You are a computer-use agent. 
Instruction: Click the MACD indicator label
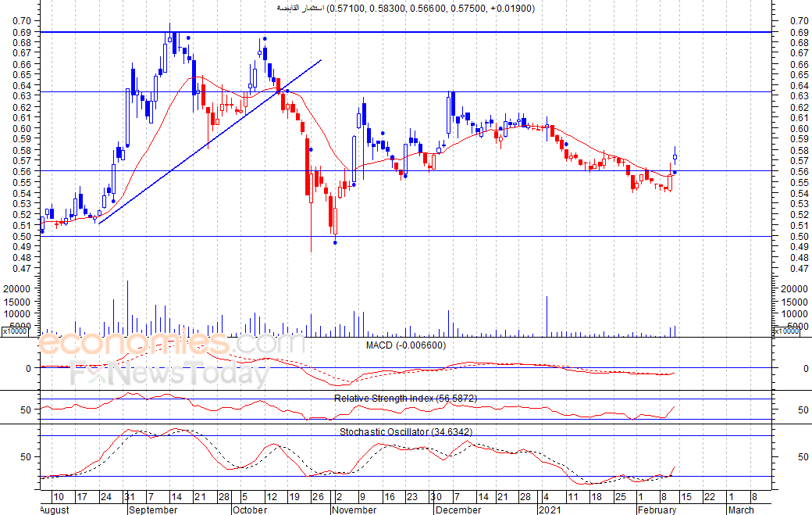coord(405,345)
